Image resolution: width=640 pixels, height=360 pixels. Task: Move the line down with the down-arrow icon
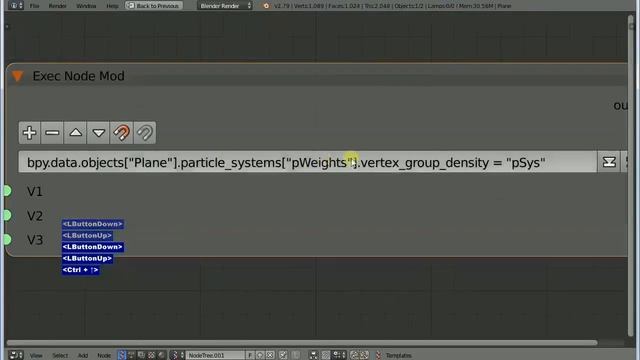(98, 133)
